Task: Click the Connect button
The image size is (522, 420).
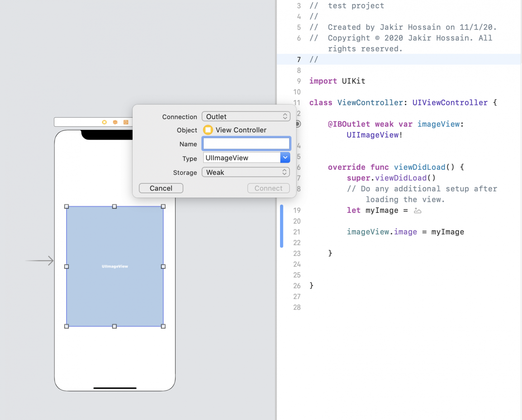Action: [x=268, y=188]
